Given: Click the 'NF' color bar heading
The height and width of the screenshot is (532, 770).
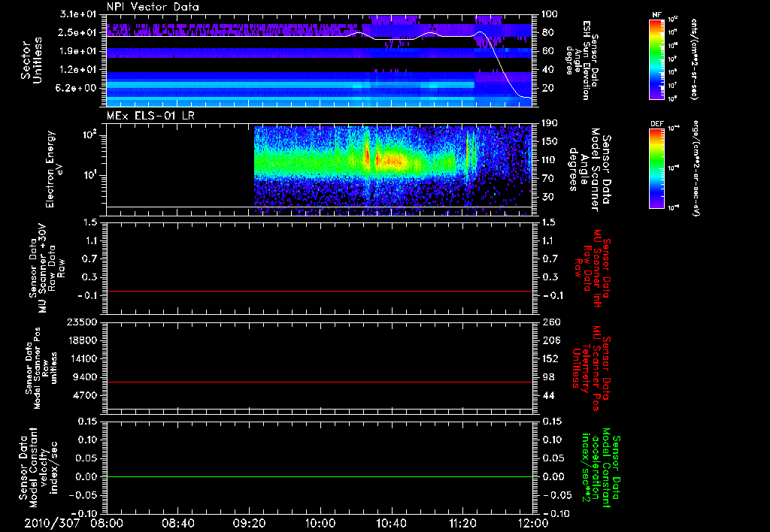Looking at the screenshot, I should click(657, 15).
